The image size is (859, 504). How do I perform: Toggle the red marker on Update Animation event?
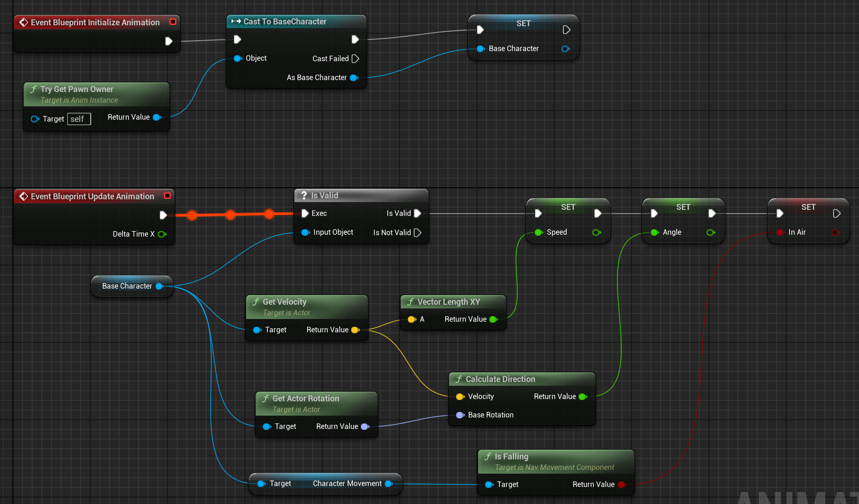(x=167, y=196)
